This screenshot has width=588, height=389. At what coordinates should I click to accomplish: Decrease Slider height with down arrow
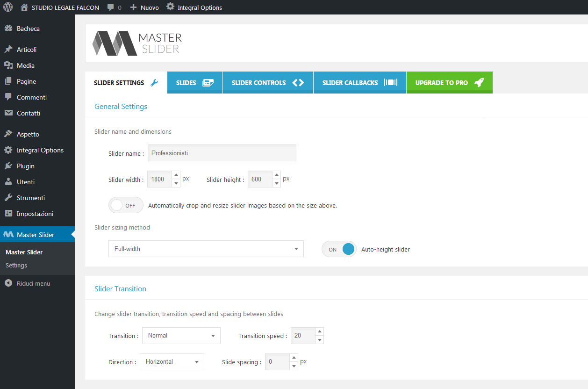click(277, 183)
